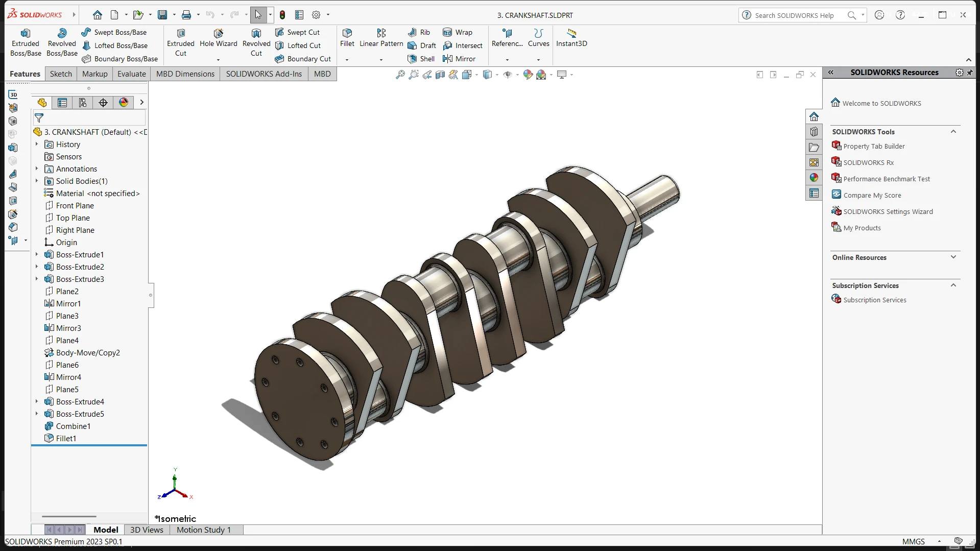Open the DimXpertManager tab icon
Image resolution: width=980 pixels, height=551 pixels.
103,103
